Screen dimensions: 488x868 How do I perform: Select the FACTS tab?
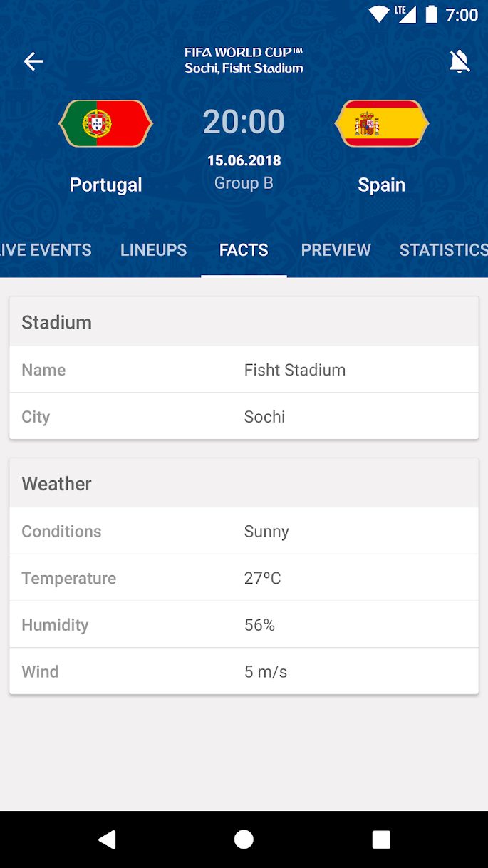[244, 249]
